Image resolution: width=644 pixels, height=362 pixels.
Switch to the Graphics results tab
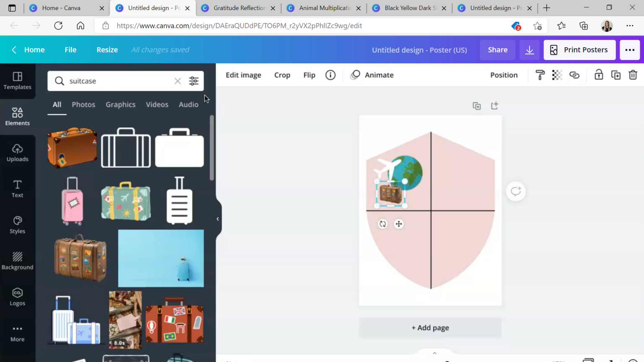coord(120,104)
